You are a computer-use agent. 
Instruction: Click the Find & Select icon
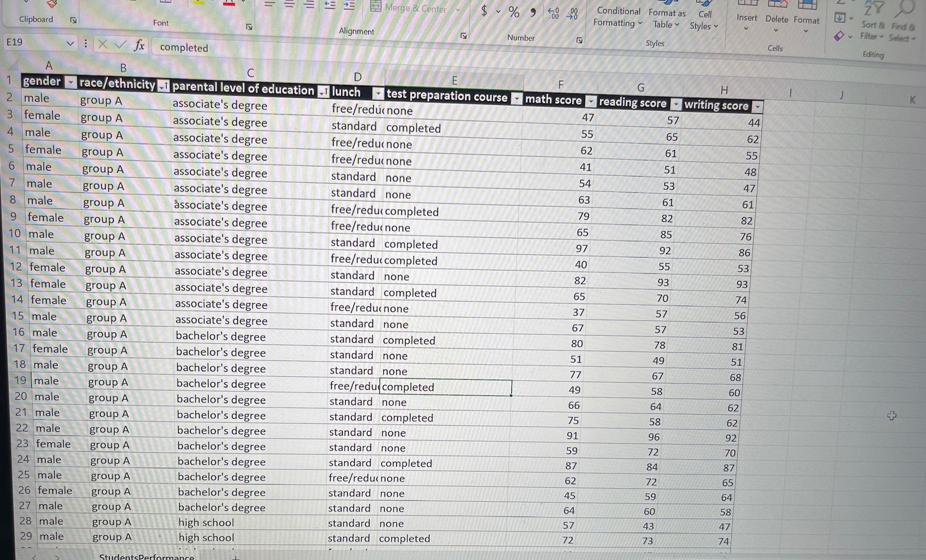[904, 18]
